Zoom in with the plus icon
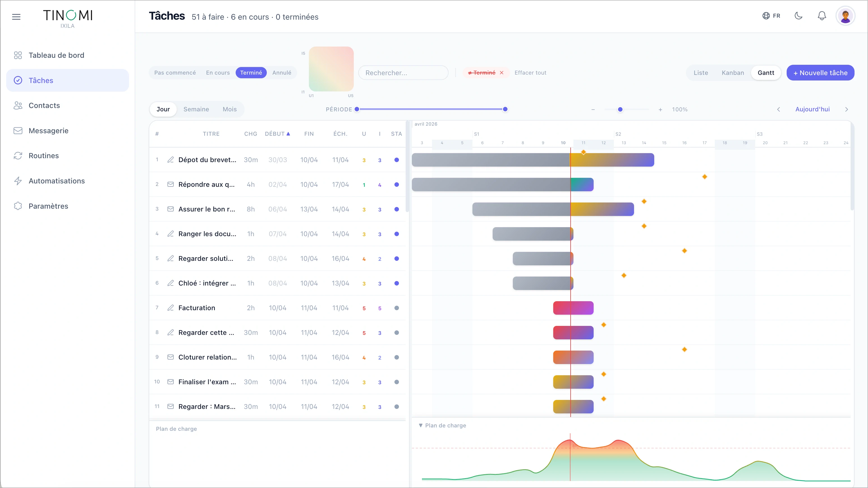 (660, 109)
